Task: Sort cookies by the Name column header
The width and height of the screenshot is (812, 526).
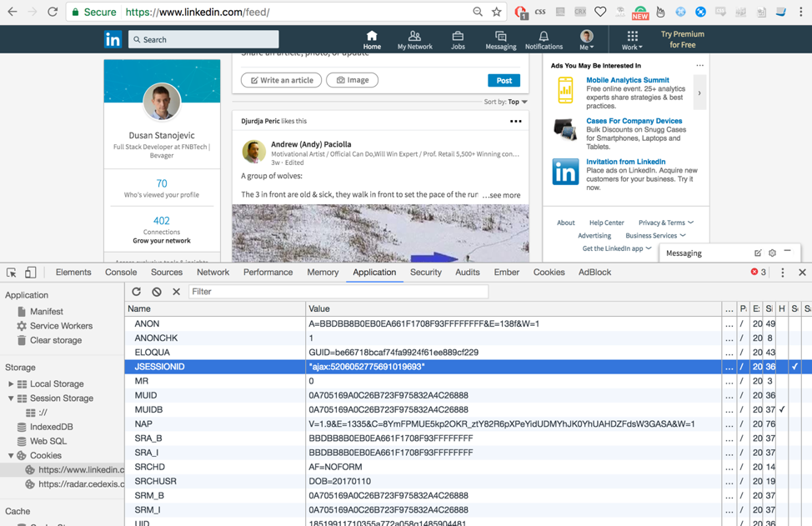Action: pos(215,308)
